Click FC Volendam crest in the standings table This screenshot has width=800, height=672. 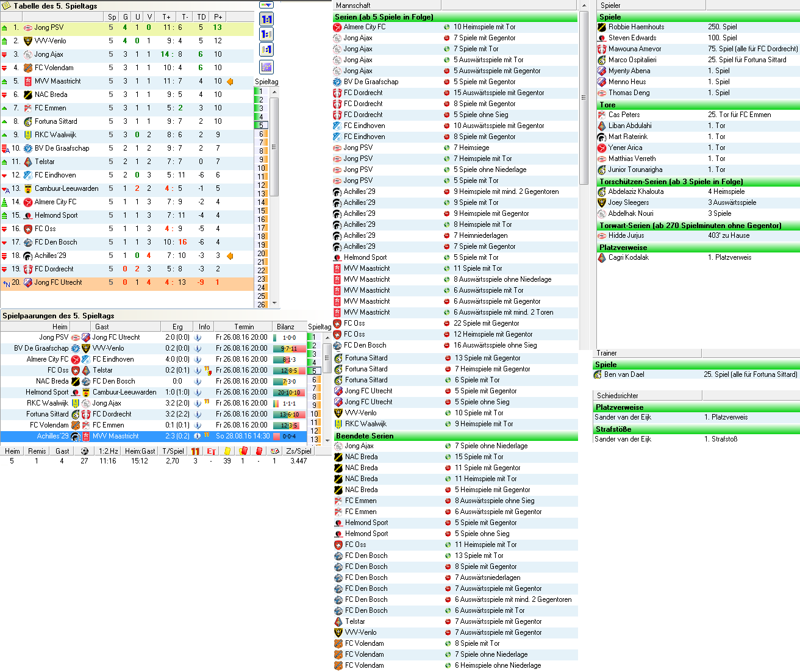click(27, 68)
